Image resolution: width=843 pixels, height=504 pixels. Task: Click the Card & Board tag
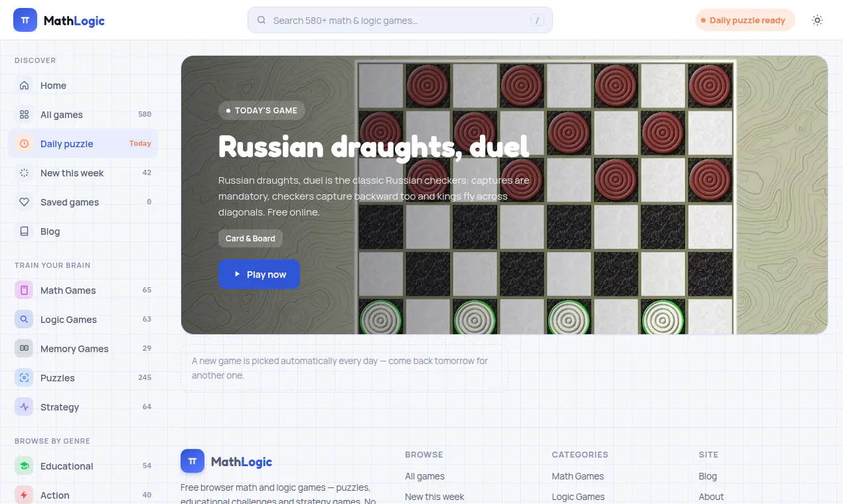[x=250, y=239]
